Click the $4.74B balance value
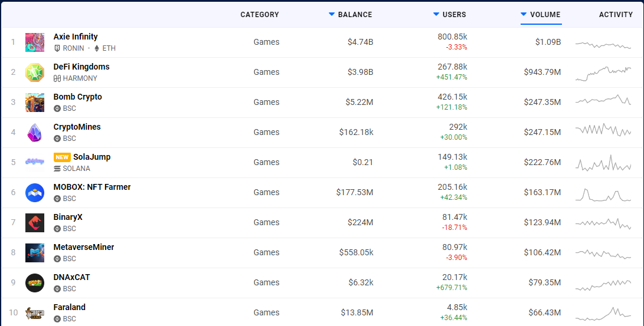644x326 pixels. [360, 42]
